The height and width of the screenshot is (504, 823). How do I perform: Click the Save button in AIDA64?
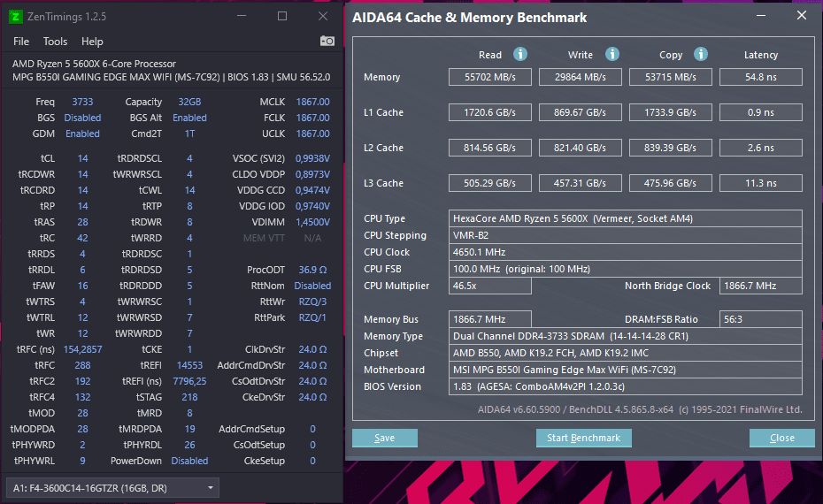point(385,438)
